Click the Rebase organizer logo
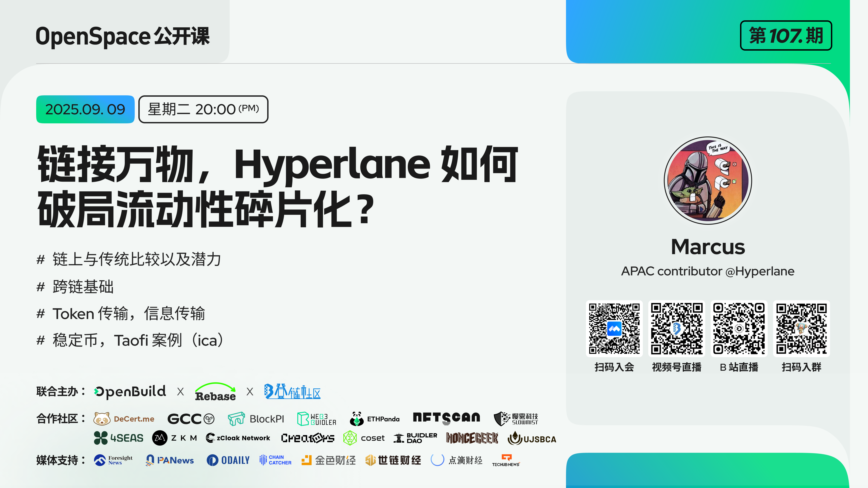Image resolution: width=868 pixels, height=488 pixels. coord(215,392)
